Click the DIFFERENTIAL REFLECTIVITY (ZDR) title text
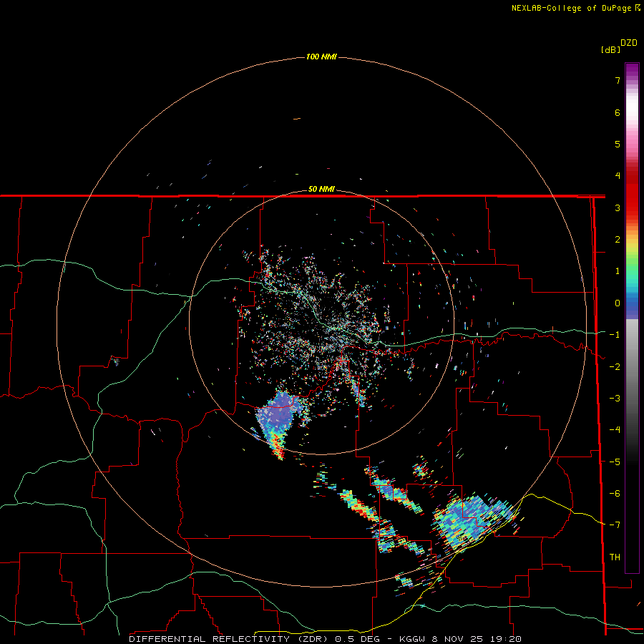The width and height of the screenshot is (644, 644). tap(228, 639)
